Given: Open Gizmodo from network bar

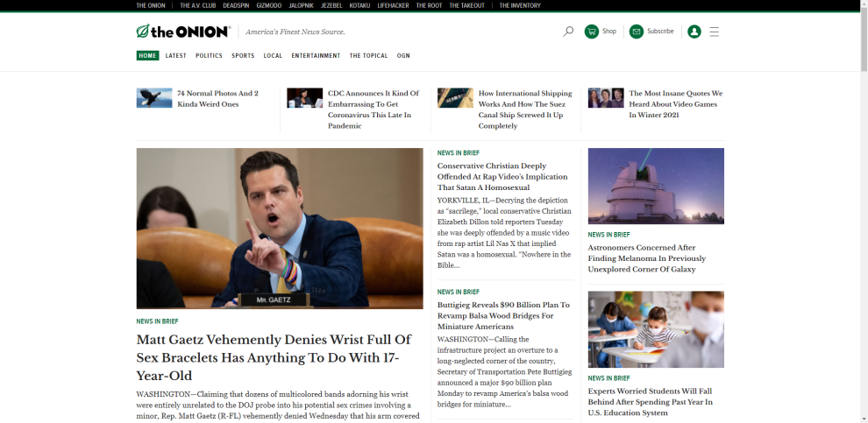Looking at the screenshot, I should coord(269,5).
